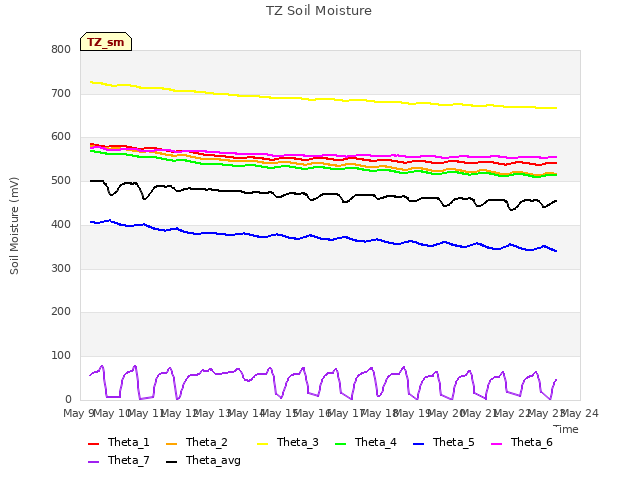Click the yellow Theta_3 data line
Viewport: 640px width, 480px height.
pyautogui.click(x=322, y=99)
